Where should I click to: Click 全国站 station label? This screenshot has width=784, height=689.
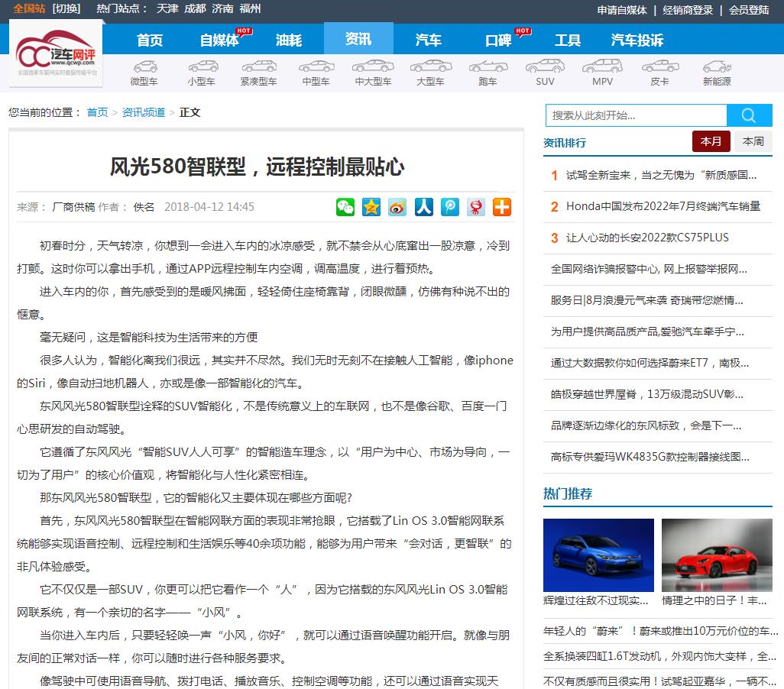(29, 9)
